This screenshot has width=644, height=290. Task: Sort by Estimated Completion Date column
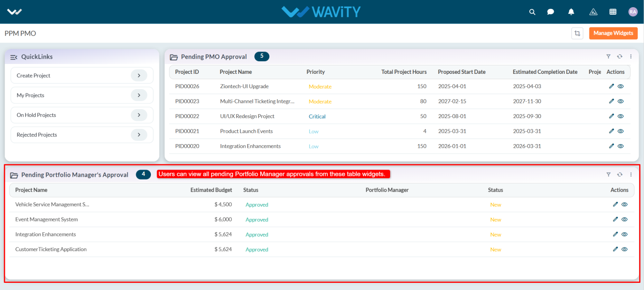click(545, 72)
